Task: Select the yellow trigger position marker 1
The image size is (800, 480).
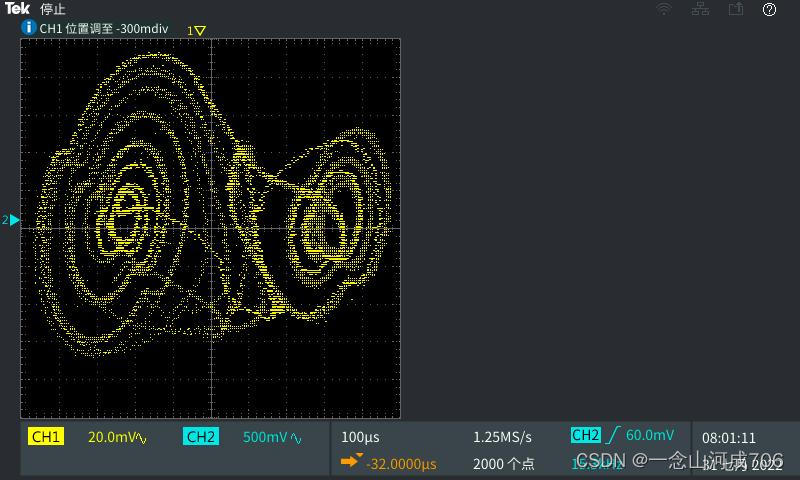Action: pyautogui.click(x=196, y=31)
